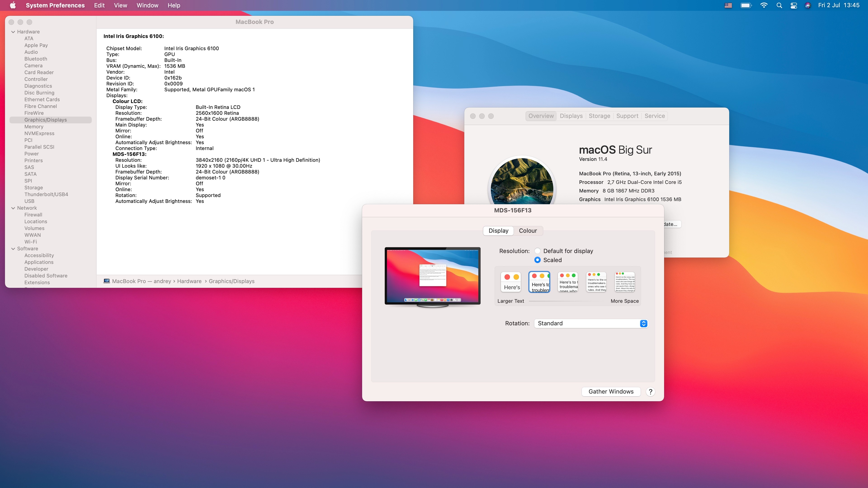The image size is (868, 488).
Task: Check the battery status icon
Action: pyautogui.click(x=746, y=5)
